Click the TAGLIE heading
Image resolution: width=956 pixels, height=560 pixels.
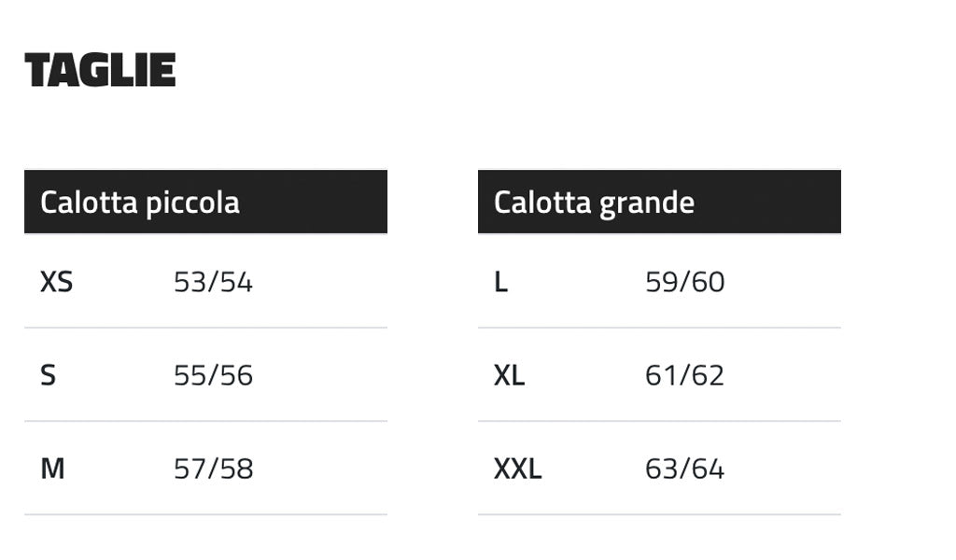[100, 71]
